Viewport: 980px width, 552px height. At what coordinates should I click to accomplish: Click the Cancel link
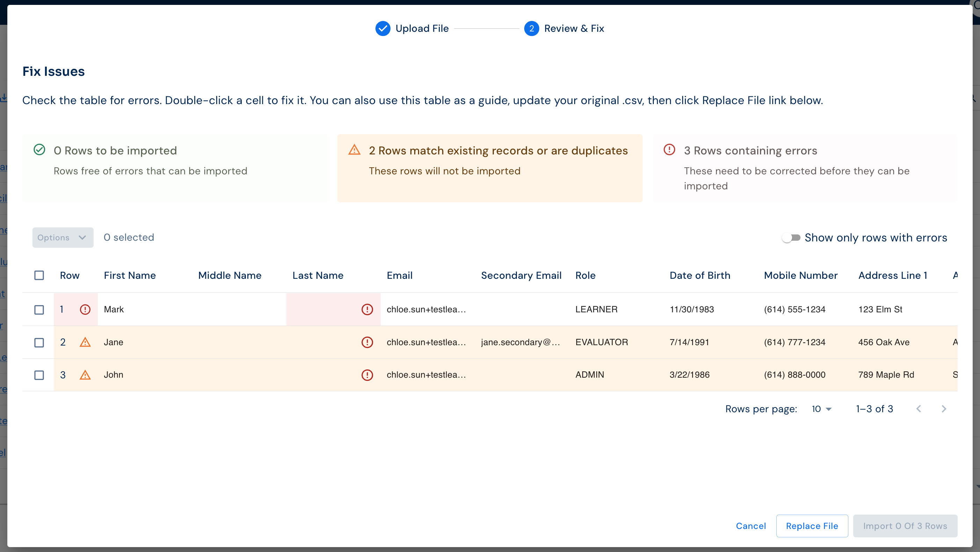pos(751,526)
